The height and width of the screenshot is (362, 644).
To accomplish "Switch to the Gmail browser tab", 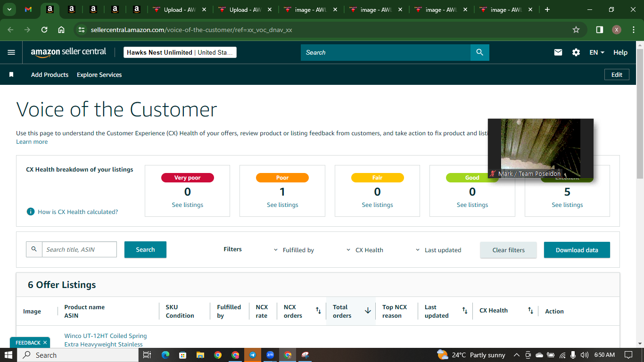I will [28, 9].
